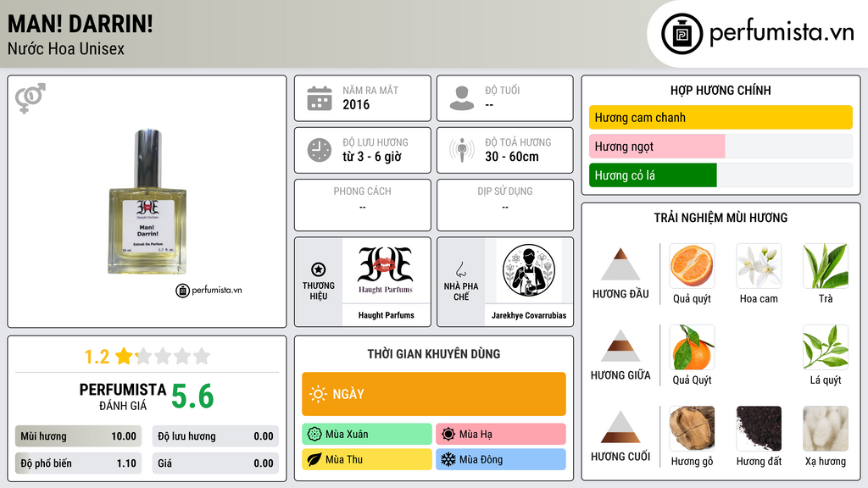Open the Haught Parfums brand name link
Image resolution: width=868 pixels, height=488 pixels.
click(x=386, y=315)
